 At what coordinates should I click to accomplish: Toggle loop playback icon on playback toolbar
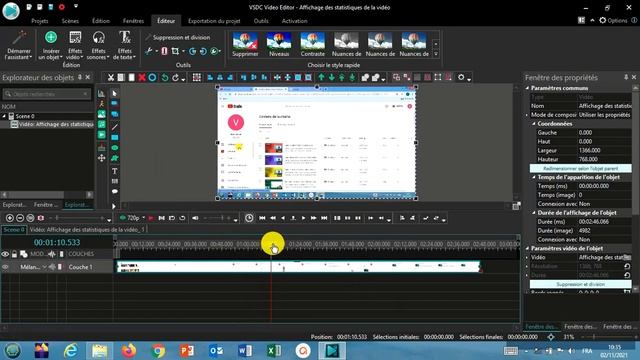182,218
